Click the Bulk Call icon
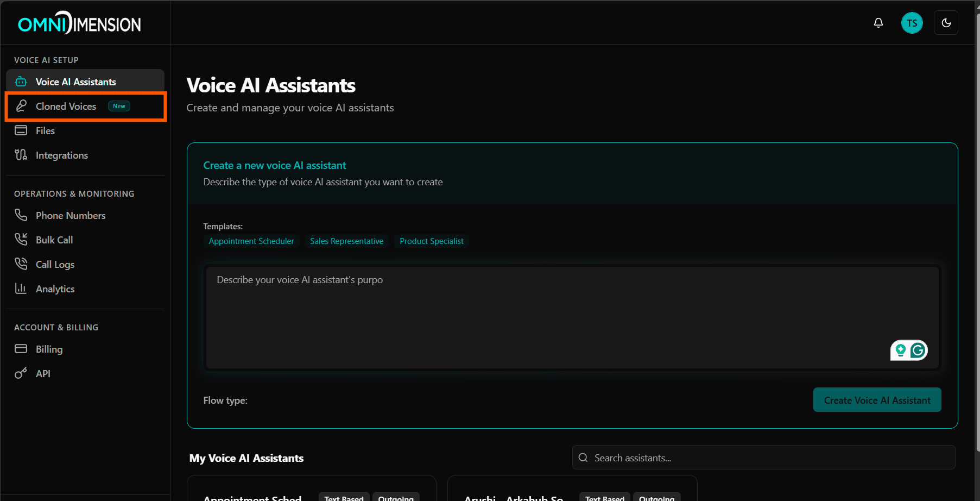 point(21,240)
